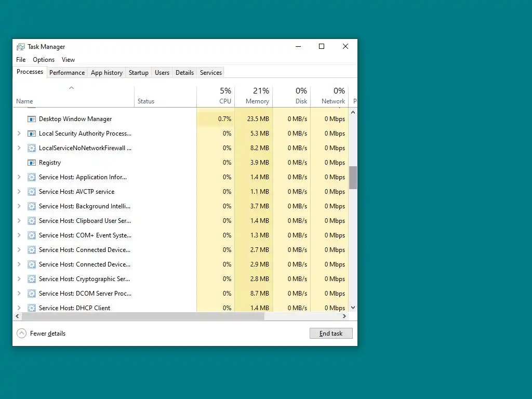
Task: Select the Processes tab
Action: pyautogui.click(x=30, y=72)
